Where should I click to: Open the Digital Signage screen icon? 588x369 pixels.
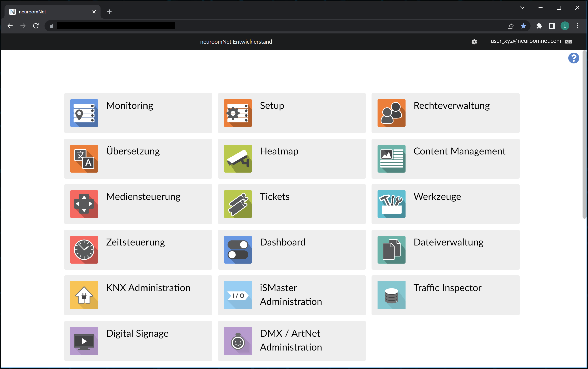point(84,341)
